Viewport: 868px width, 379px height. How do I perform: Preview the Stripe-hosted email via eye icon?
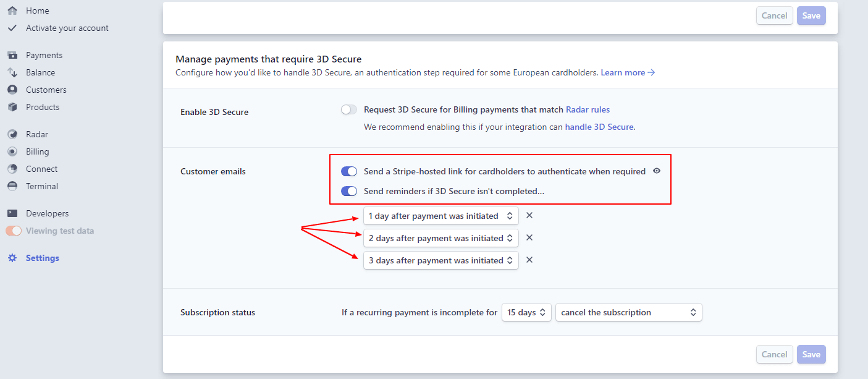657,171
